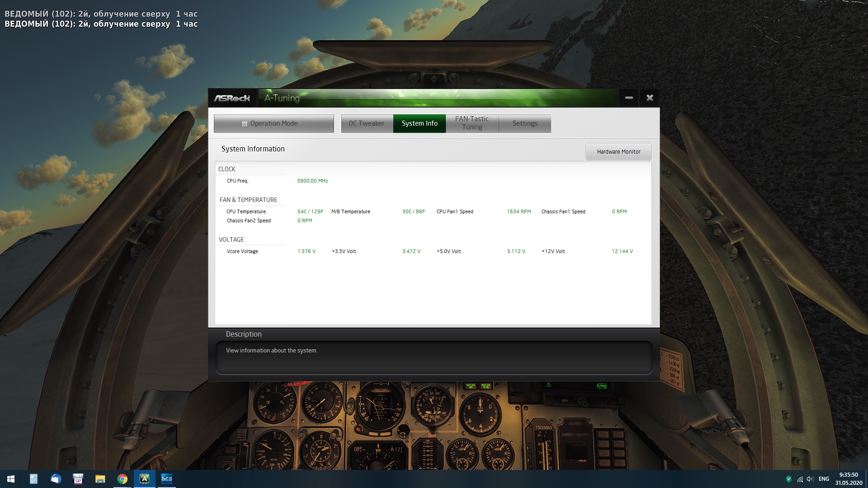The width and height of the screenshot is (868, 488).
Task: Click the Chassis Fan2 Speed label
Action: point(249,221)
